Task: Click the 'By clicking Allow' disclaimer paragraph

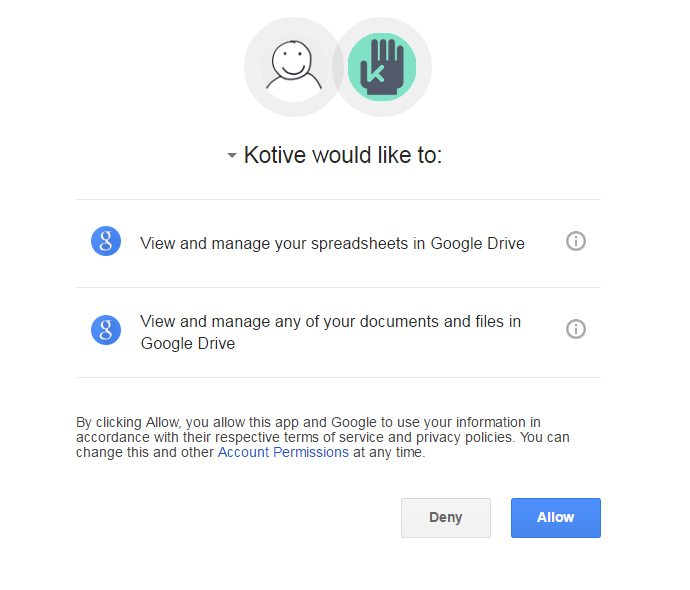Action: click(323, 437)
